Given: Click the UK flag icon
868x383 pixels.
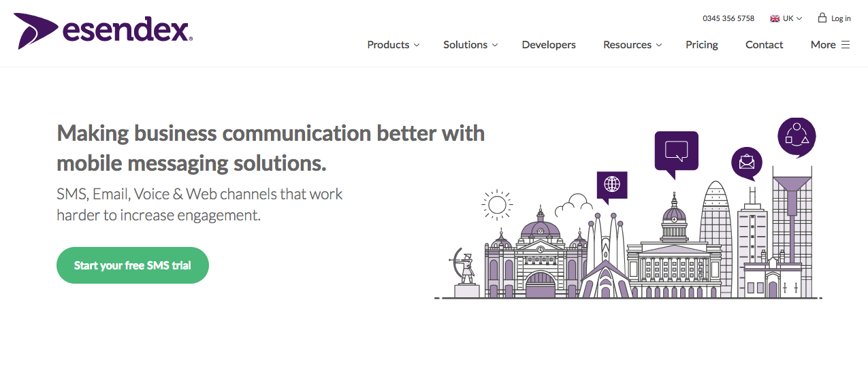Looking at the screenshot, I should click(775, 18).
